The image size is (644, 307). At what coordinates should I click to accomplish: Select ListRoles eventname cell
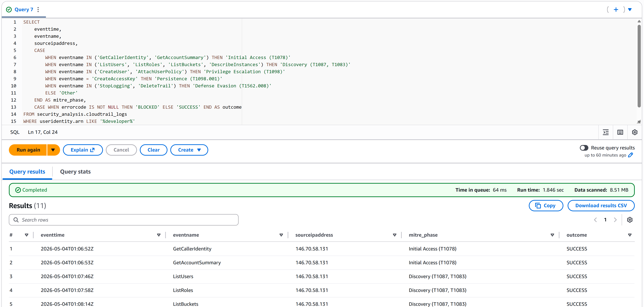click(x=183, y=290)
